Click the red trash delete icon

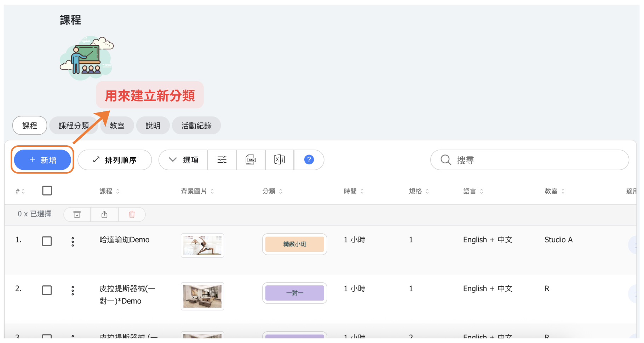[x=132, y=214]
